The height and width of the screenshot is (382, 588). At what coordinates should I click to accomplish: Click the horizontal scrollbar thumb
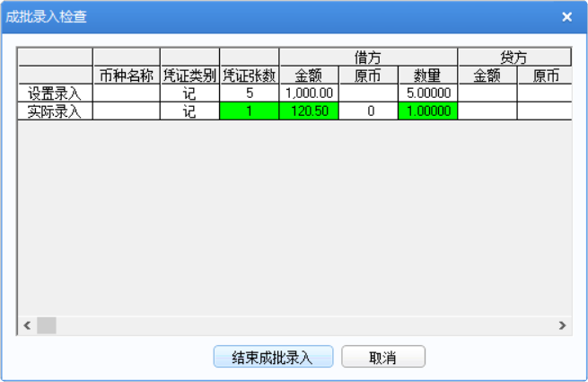[47, 325]
